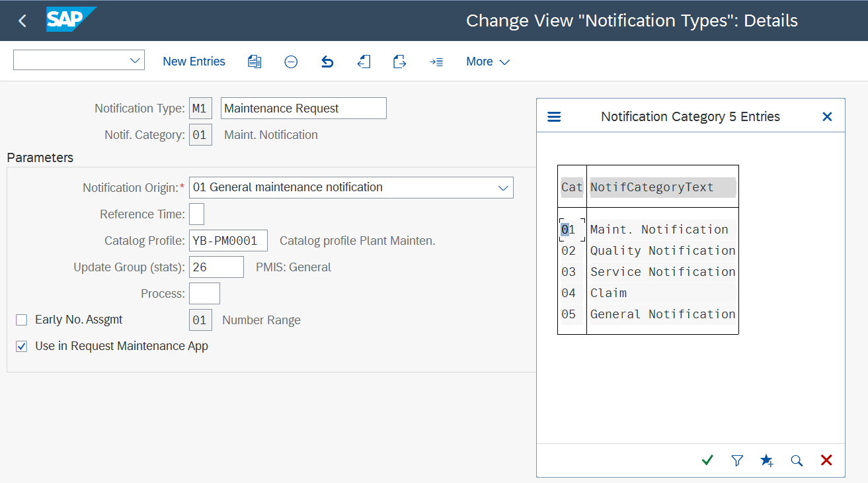Click the Other Entry icon next to More
The height and width of the screenshot is (483, 868).
(x=436, y=61)
